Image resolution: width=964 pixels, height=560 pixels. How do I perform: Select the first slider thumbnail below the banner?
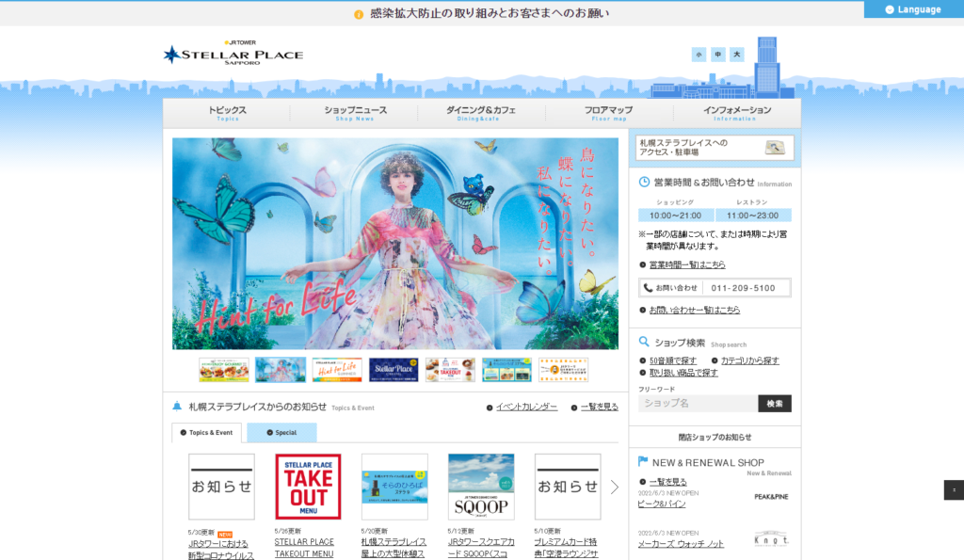point(224,370)
